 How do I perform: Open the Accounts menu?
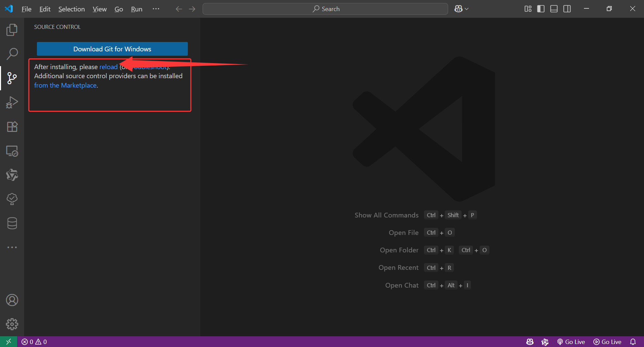pos(12,300)
